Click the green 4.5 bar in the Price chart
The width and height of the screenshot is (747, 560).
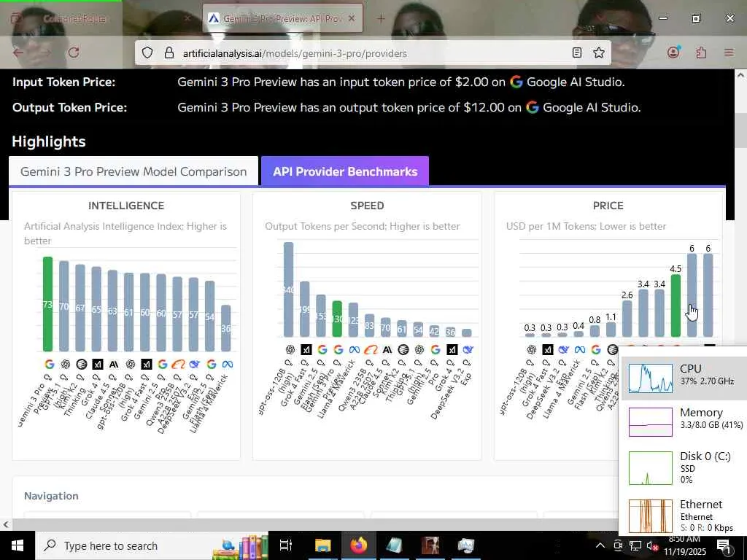click(x=676, y=306)
